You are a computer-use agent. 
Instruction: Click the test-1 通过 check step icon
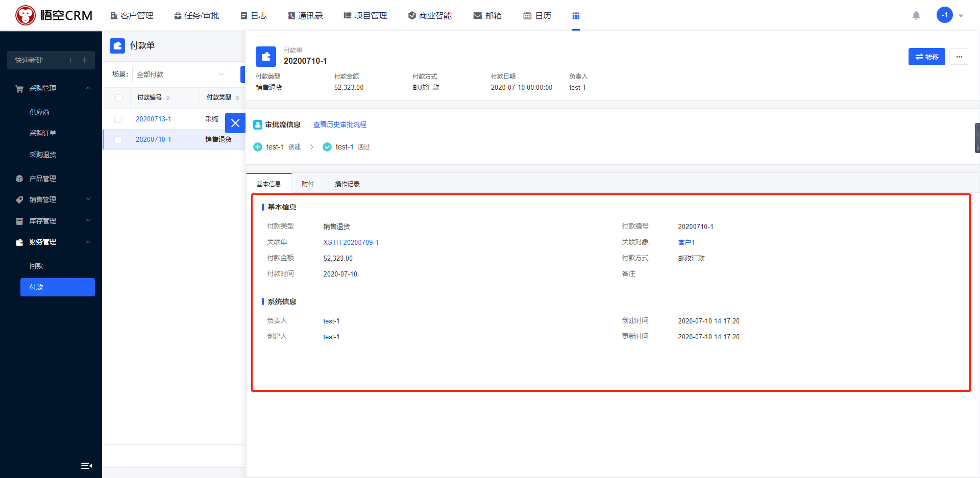pyautogui.click(x=327, y=147)
